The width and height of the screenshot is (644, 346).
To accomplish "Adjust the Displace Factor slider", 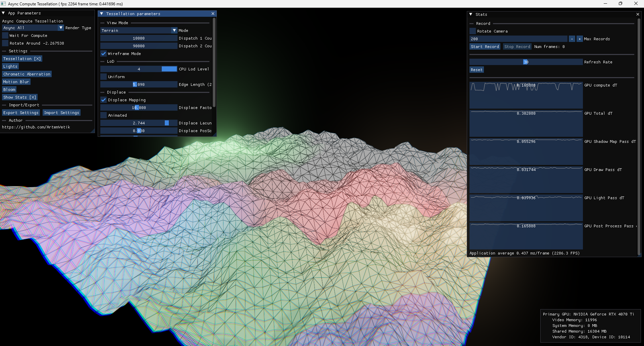I will tap(139, 108).
